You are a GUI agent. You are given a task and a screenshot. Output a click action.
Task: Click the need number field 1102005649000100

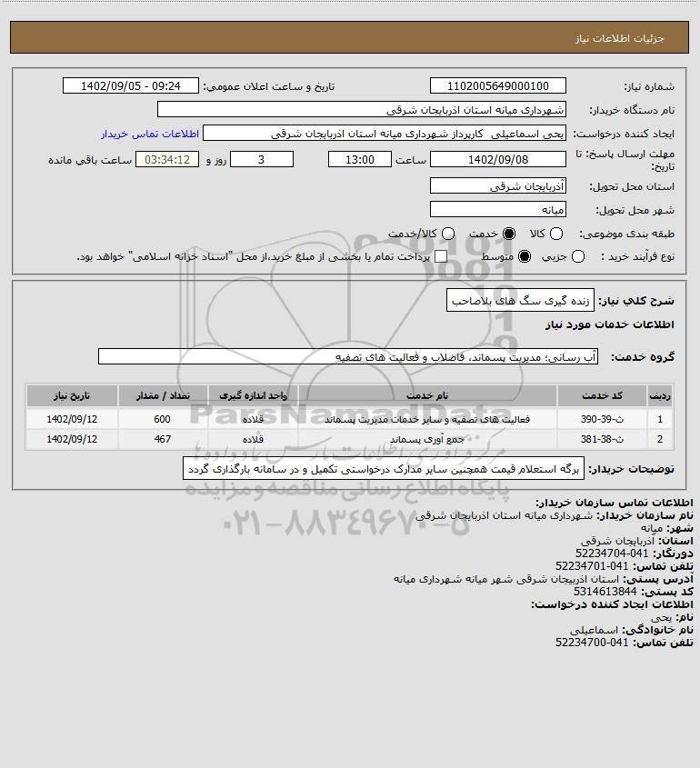click(x=497, y=85)
